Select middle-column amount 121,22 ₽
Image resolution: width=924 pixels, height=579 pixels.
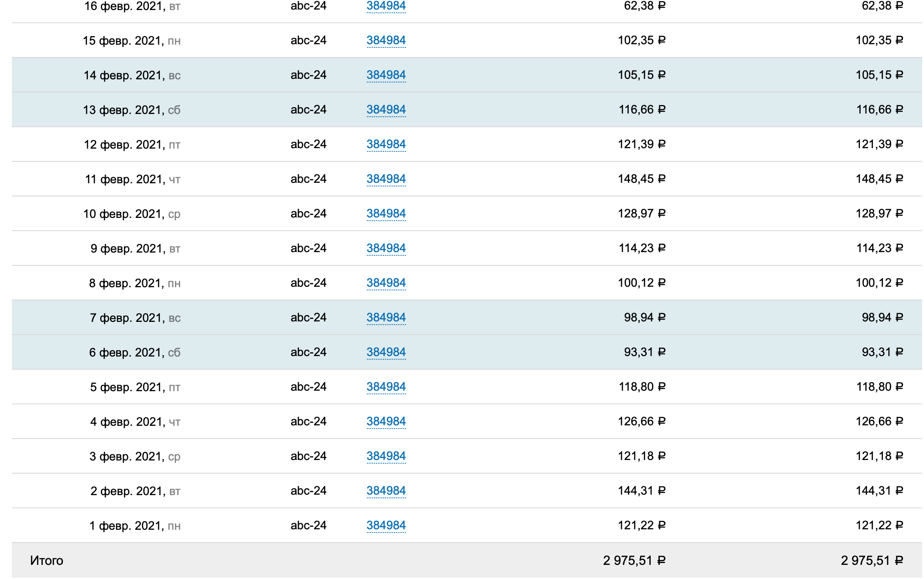[x=642, y=525]
